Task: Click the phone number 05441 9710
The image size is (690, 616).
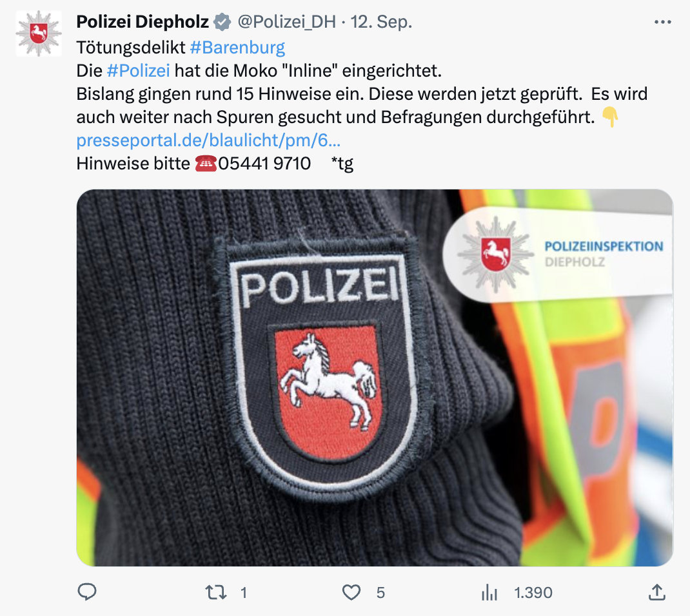Action: tap(264, 164)
